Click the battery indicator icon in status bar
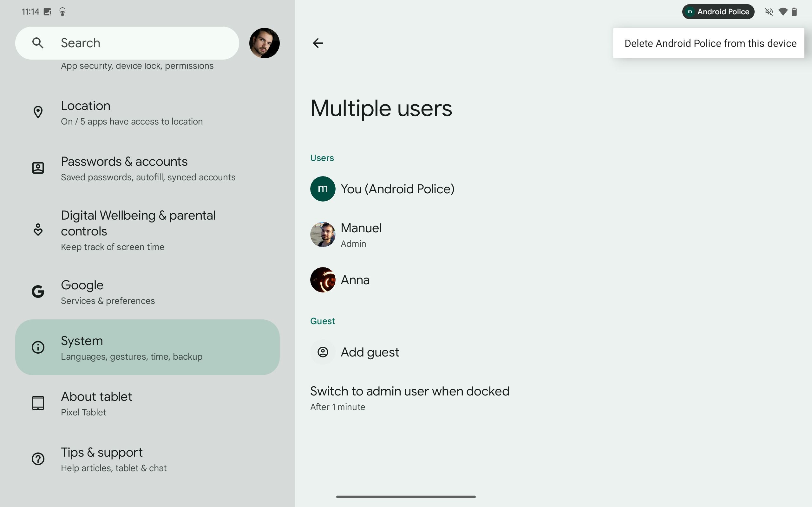This screenshot has width=812, height=507. pos(795,11)
